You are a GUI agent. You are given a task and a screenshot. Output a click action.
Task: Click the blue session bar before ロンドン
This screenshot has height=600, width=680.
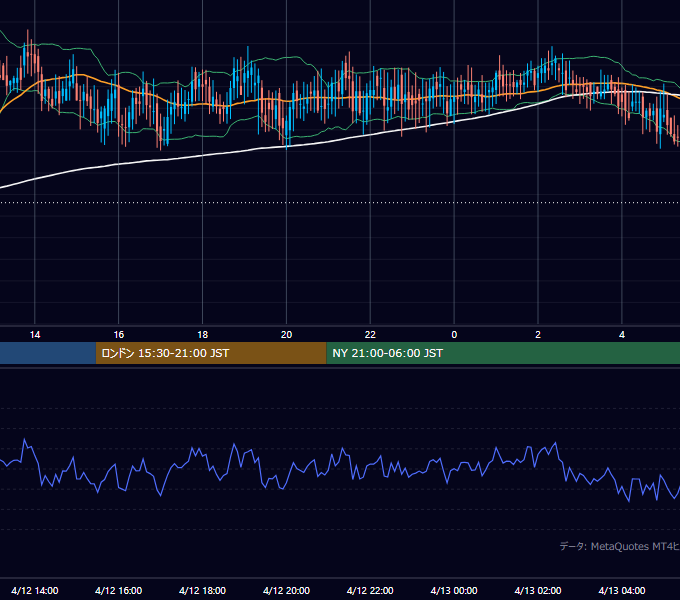(48, 353)
